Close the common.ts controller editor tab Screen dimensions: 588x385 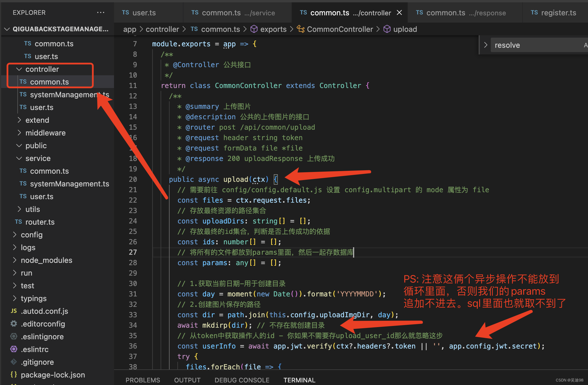[399, 12]
